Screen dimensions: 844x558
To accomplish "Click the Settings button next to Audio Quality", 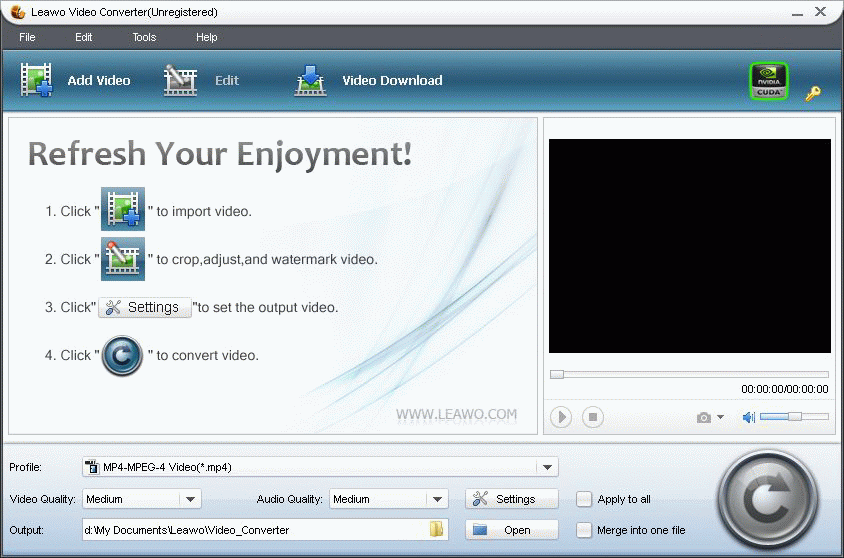I will 512,499.
